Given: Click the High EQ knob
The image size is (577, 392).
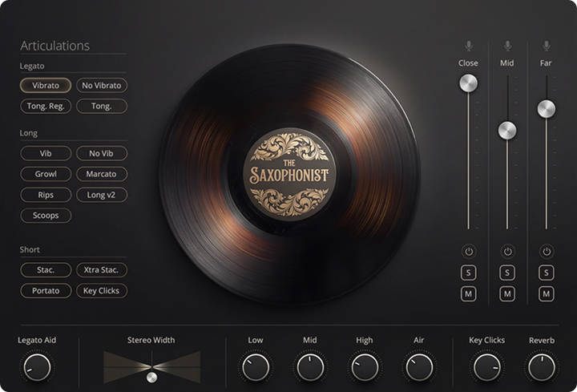Looking at the screenshot, I should coord(365,367).
